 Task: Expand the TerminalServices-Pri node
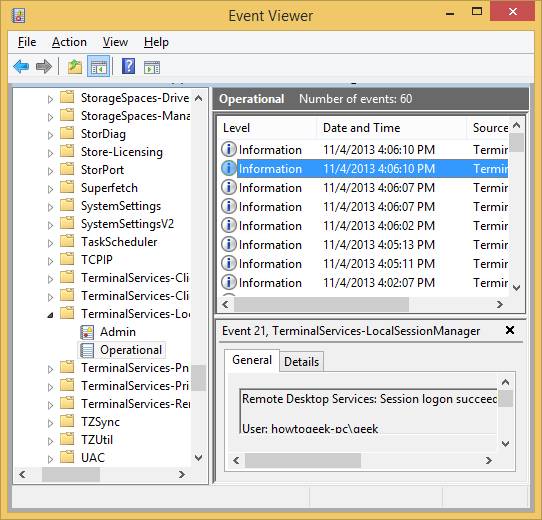pos(50,387)
